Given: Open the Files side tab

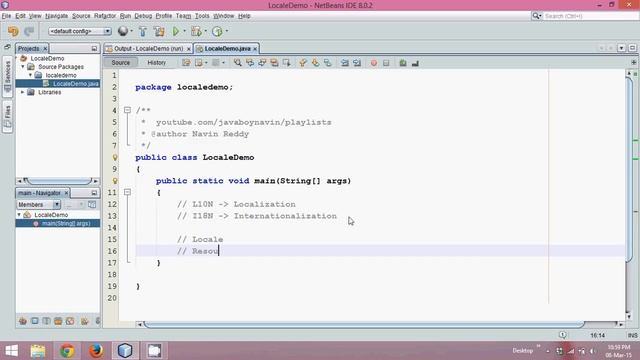Looking at the screenshot, I should [x=7, y=116].
